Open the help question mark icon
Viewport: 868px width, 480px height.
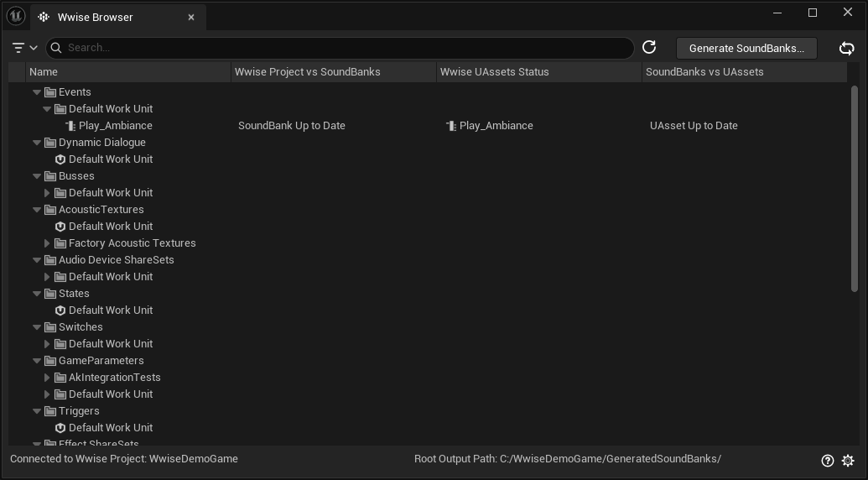tap(828, 460)
